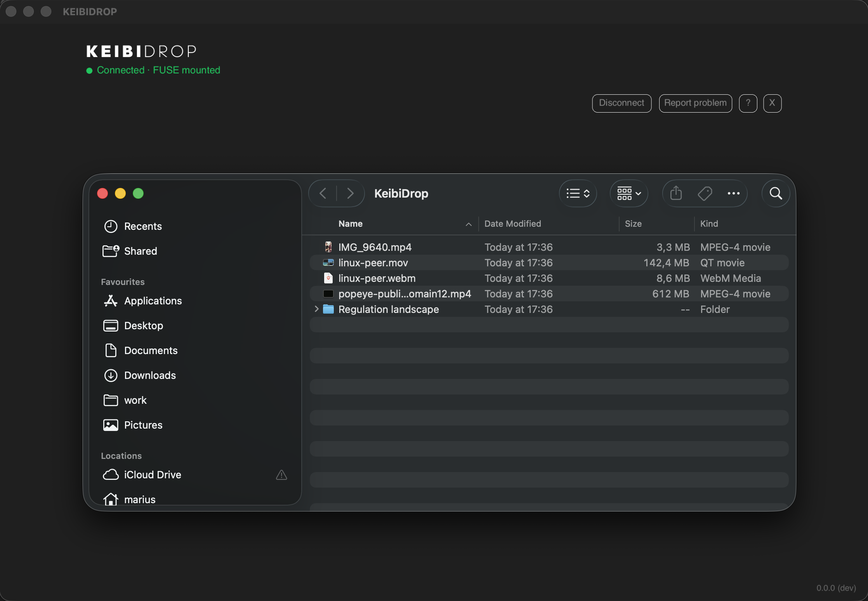
Task: Navigate back with the back arrow
Action: [322, 193]
